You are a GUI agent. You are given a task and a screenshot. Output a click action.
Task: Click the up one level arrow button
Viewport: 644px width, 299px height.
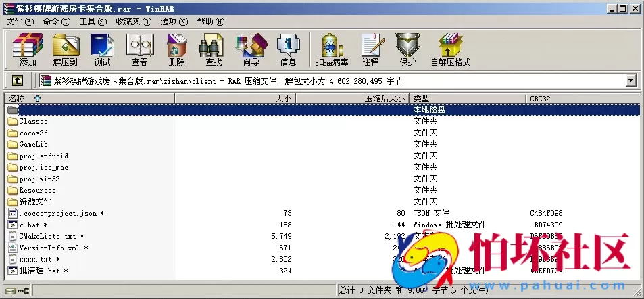(17, 80)
